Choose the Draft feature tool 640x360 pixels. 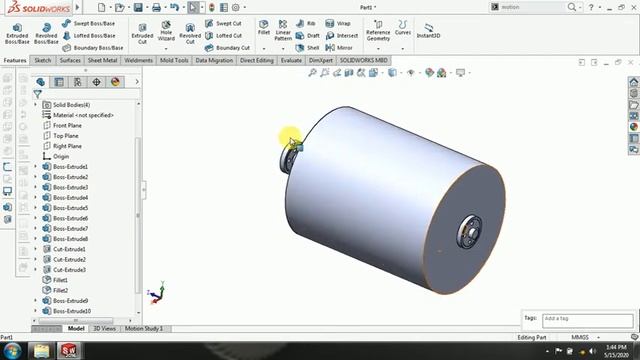tap(307, 36)
